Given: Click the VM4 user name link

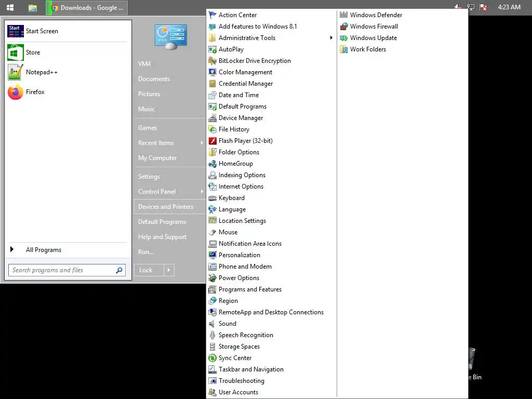Looking at the screenshot, I should tap(144, 64).
